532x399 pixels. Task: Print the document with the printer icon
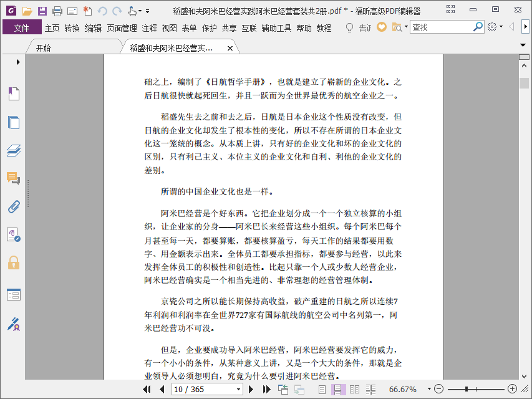point(57,11)
